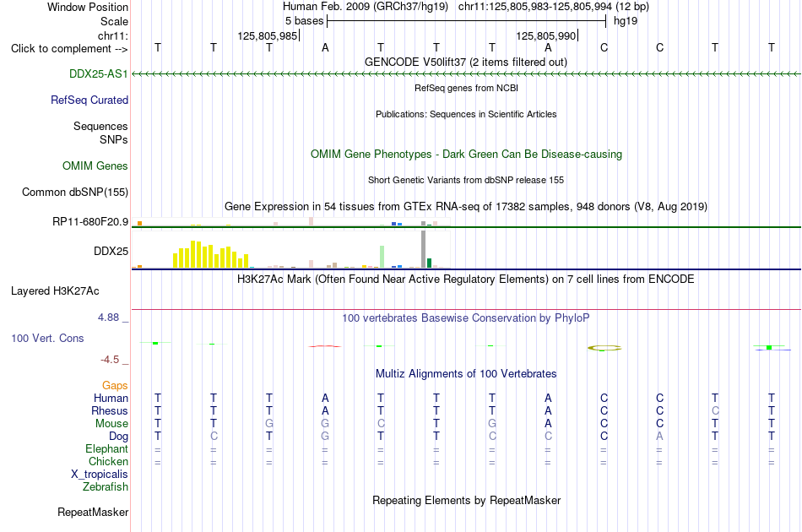The image size is (802, 532).
Task: Select the X_tropicalis alignment row label
Action: 100,475
